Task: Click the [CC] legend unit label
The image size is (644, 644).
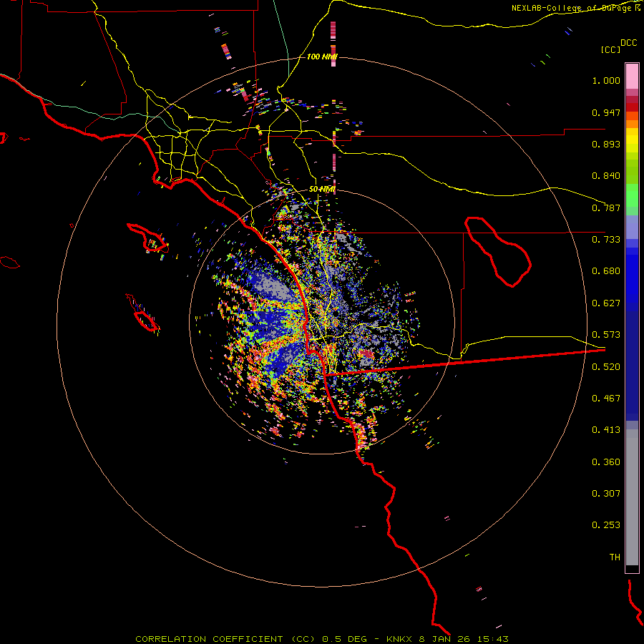Action: click(610, 49)
